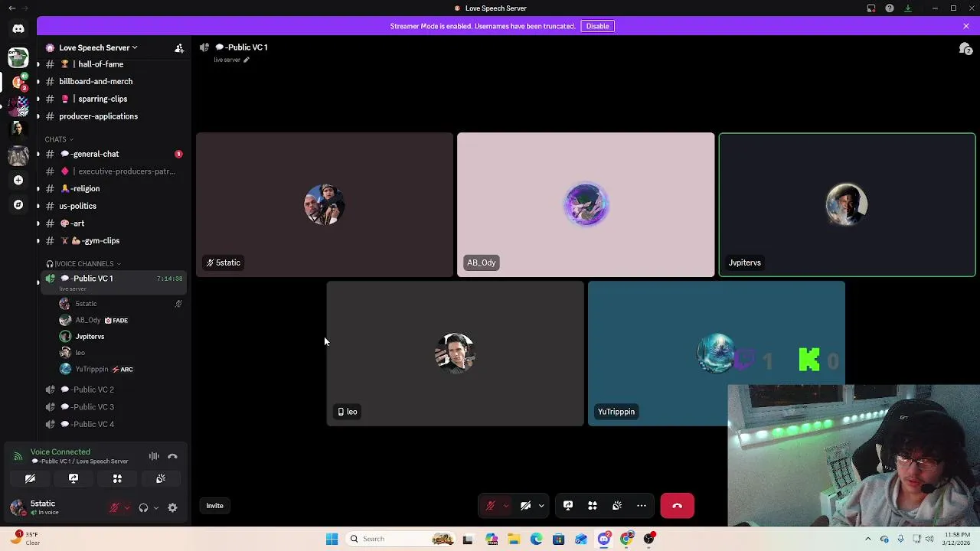Screen dimensions: 980x551
Task: Open the sparring-clips channel
Action: [112, 99]
